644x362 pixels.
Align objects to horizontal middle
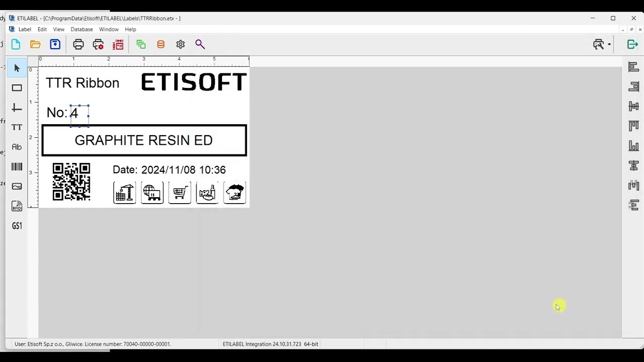(633, 106)
